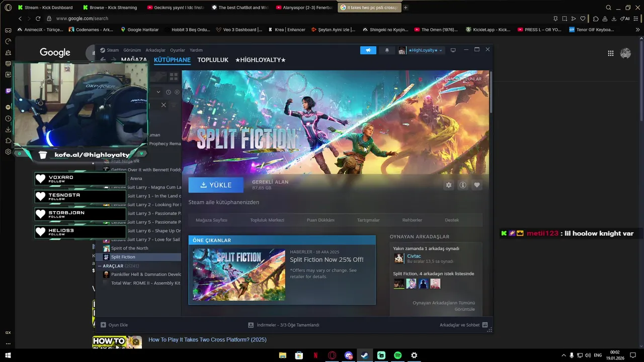644x362 pixels.
Task: Open Puan Dükkânı link
Action: coord(320,220)
